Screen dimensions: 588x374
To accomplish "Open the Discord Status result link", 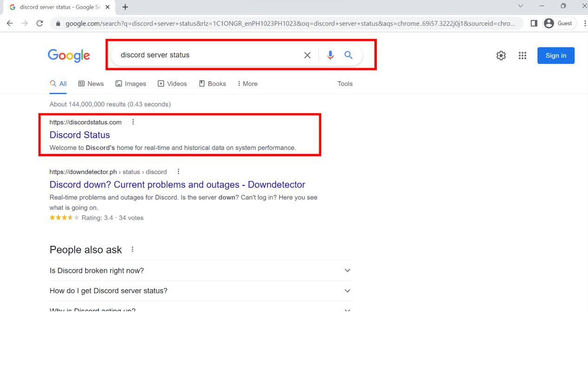I will [80, 135].
